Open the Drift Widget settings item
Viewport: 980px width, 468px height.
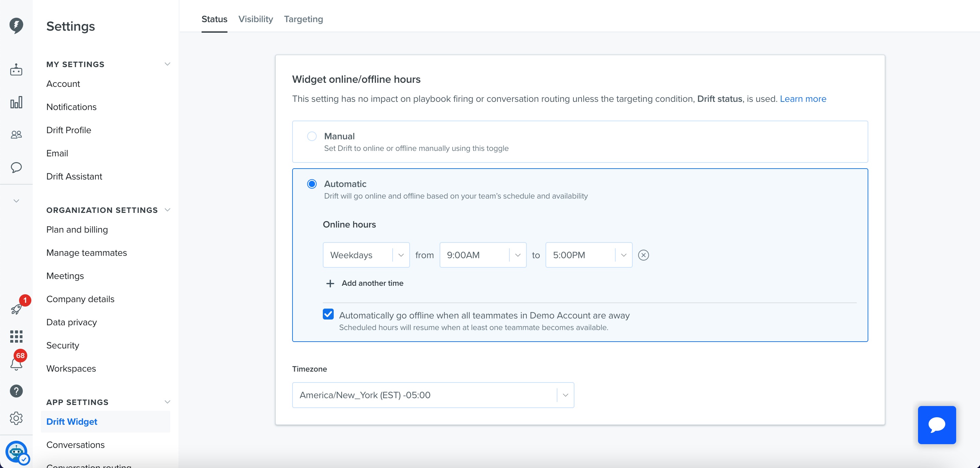point(105,422)
